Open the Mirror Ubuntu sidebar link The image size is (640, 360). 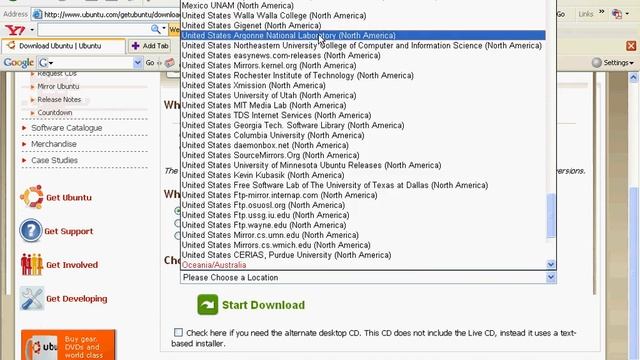[58, 87]
